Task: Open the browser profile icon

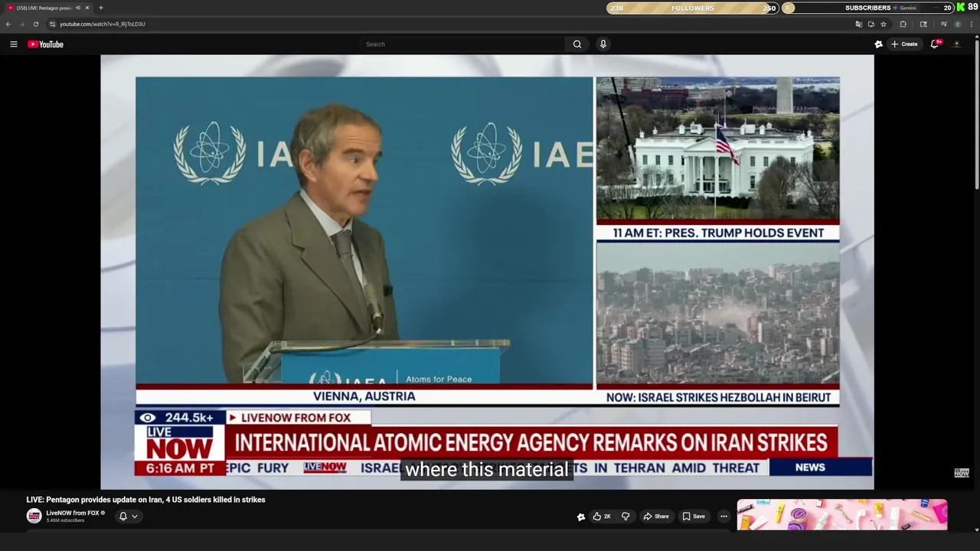Action: click(957, 24)
